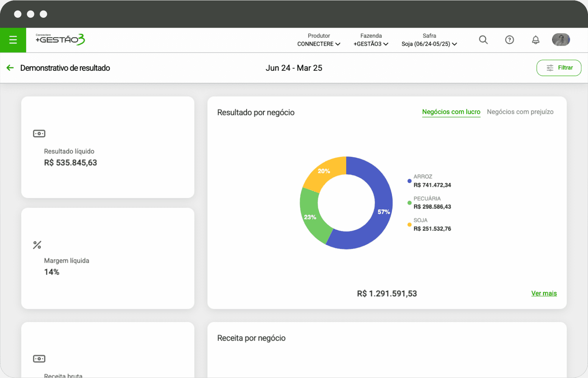Click the +GESTÃO3 logo

[60, 39]
